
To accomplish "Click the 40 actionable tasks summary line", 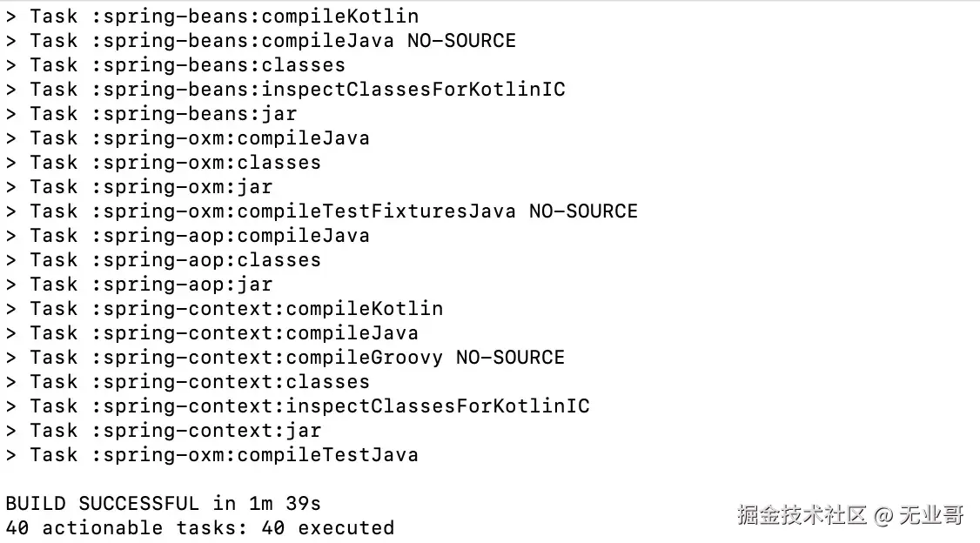I will (x=199, y=527).
